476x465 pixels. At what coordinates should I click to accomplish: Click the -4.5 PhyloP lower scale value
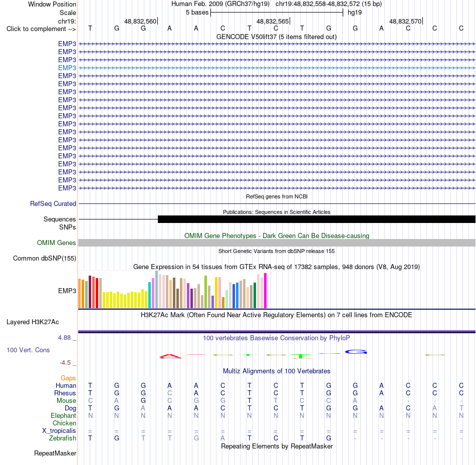[x=65, y=362]
